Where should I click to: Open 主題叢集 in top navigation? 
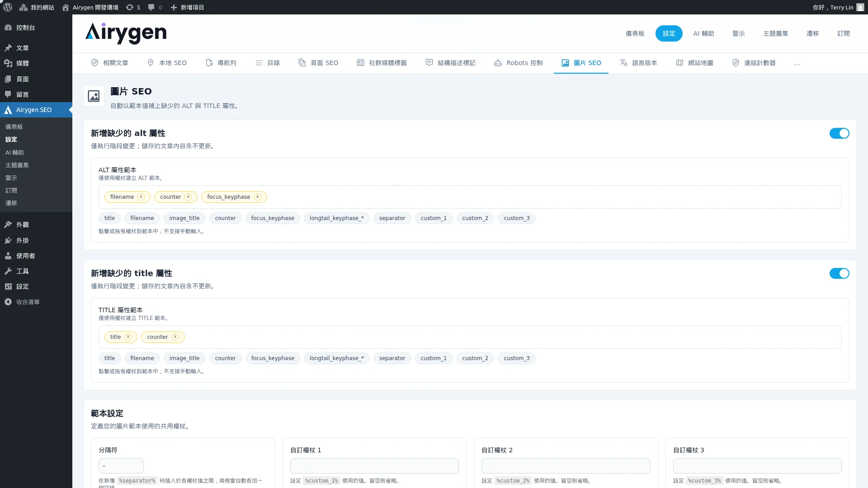coord(775,33)
